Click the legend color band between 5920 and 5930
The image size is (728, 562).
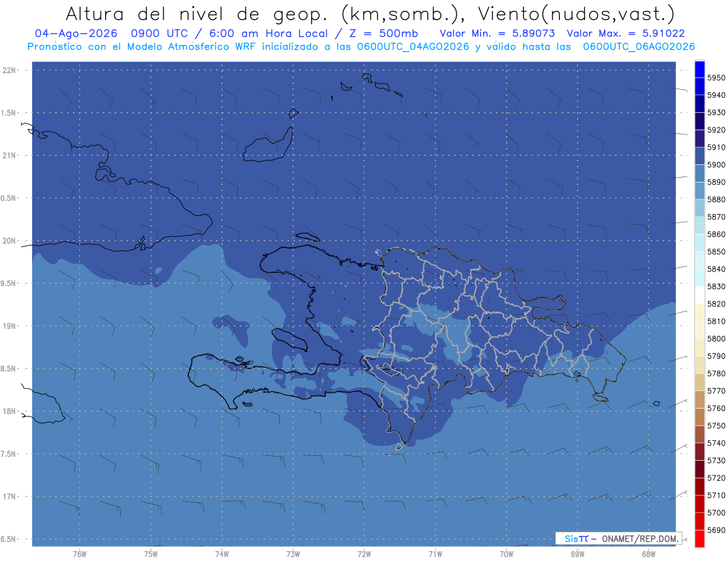pos(699,121)
